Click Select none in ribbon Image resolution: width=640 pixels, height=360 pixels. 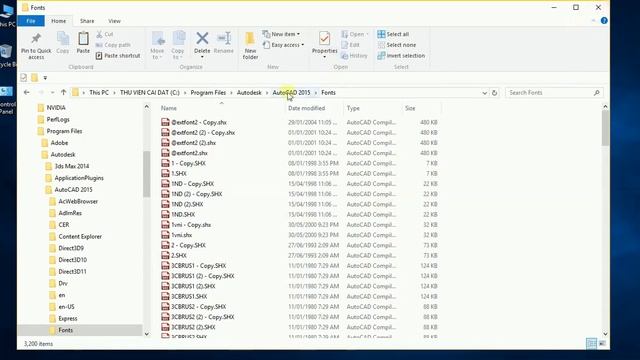(397, 45)
